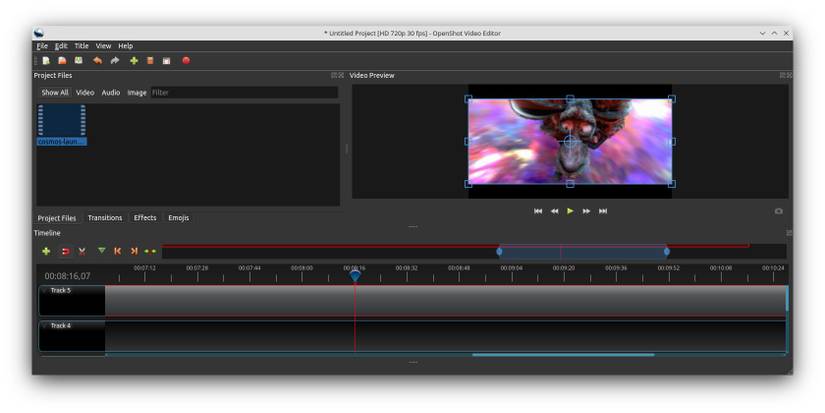Click the bottom-left transform handle in preview

click(468, 184)
